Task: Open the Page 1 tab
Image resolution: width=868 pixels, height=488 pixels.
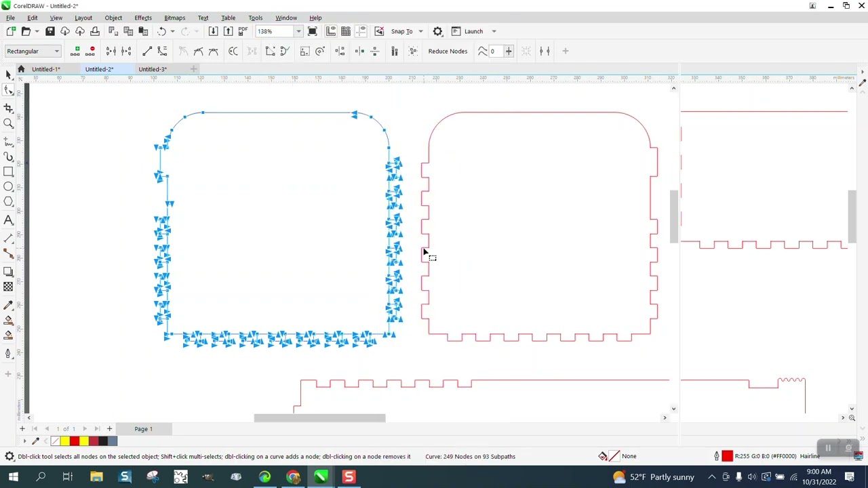Action: (143, 429)
